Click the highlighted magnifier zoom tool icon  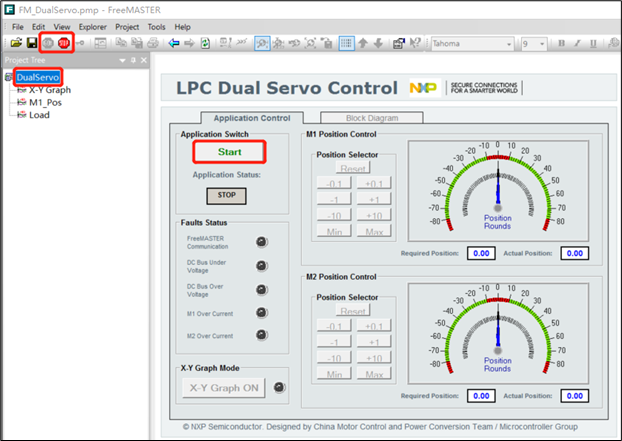262,43
